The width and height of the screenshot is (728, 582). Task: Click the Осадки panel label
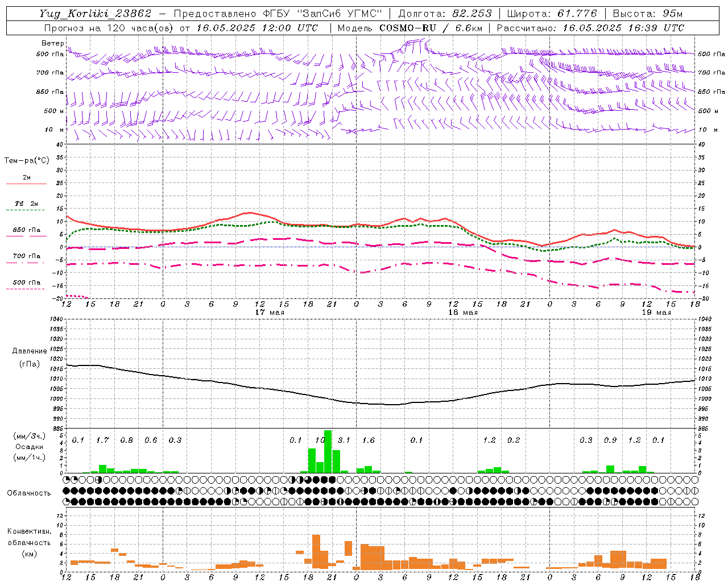(29, 447)
